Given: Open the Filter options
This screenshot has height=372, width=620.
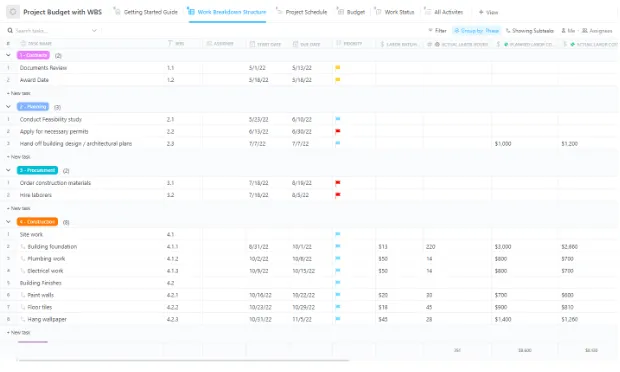Looking at the screenshot, I should (x=437, y=30).
